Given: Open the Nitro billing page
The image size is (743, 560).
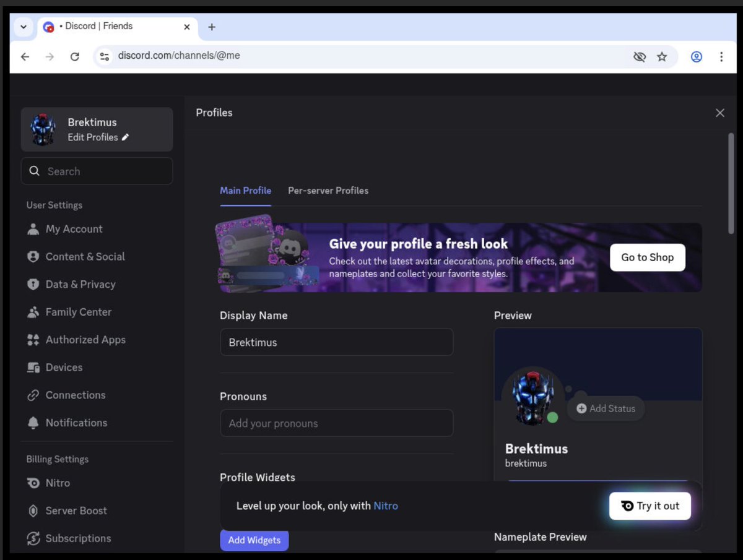Looking at the screenshot, I should pos(97,483).
